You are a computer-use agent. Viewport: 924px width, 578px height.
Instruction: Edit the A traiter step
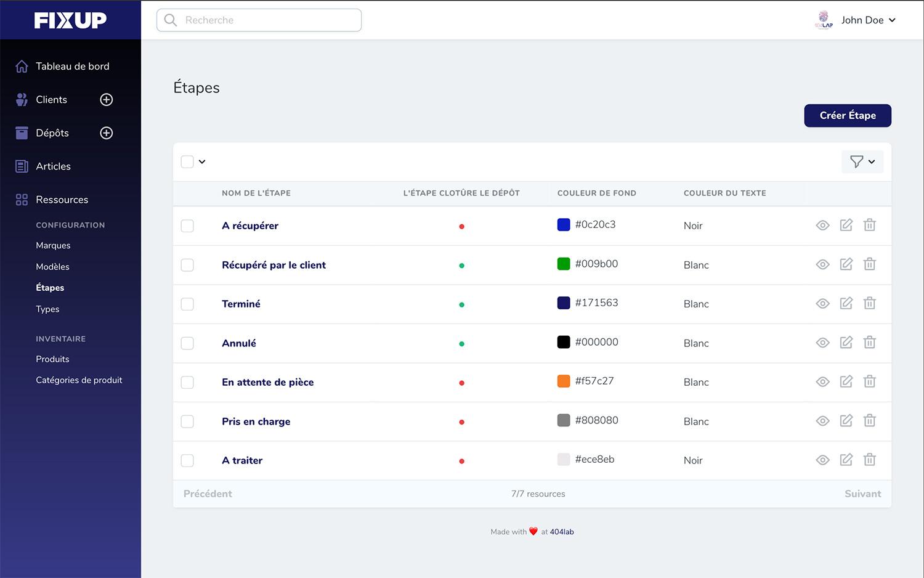(846, 460)
